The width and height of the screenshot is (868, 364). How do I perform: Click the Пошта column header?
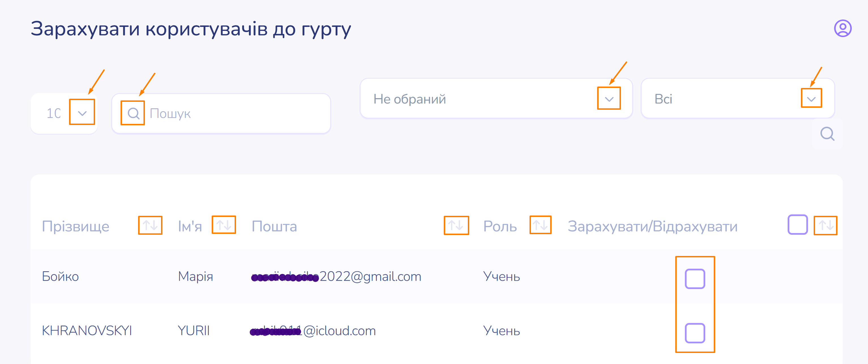[x=274, y=226]
